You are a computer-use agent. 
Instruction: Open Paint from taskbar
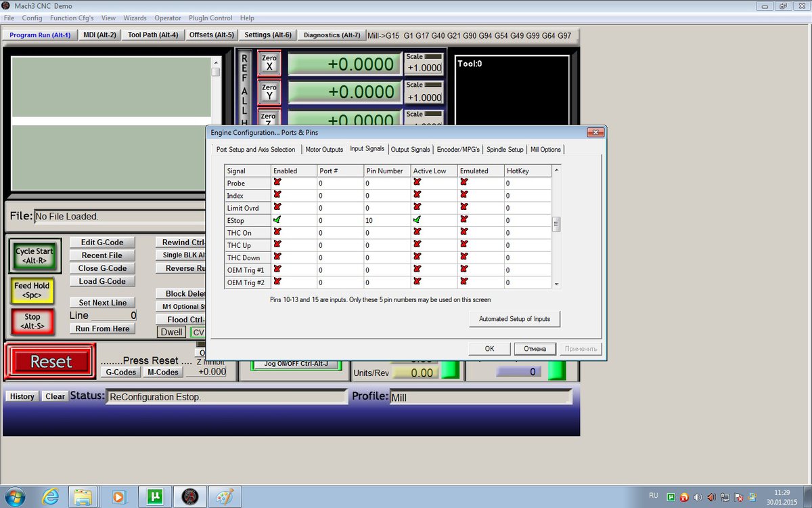point(224,496)
